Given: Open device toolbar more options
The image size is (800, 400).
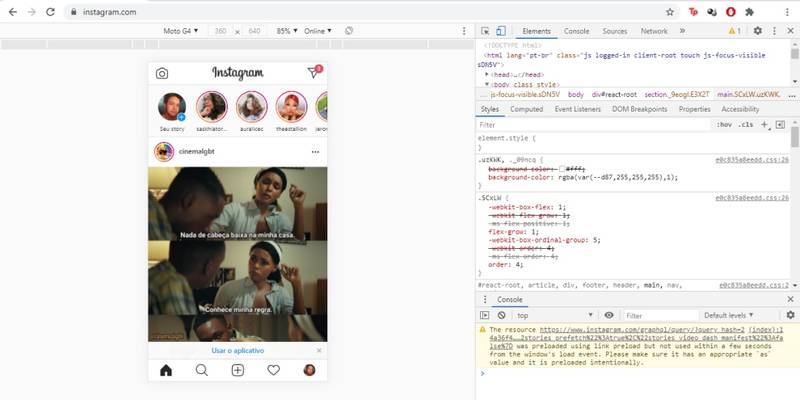Looking at the screenshot, I should pos(464,31).
